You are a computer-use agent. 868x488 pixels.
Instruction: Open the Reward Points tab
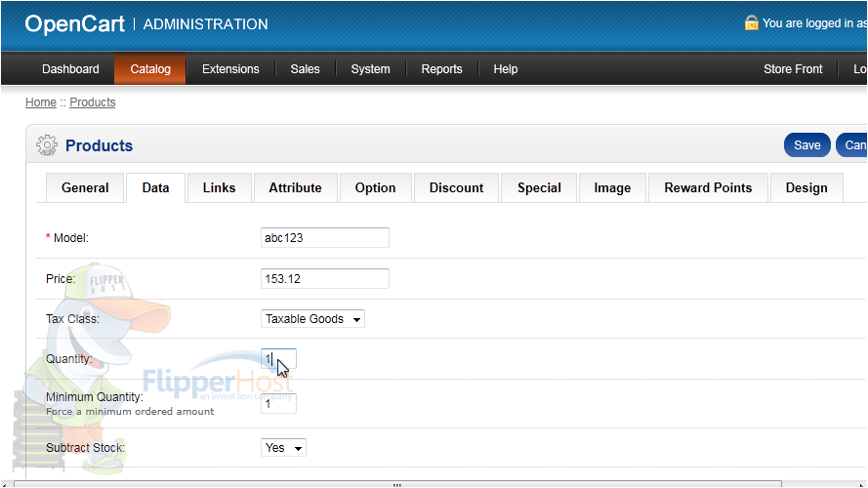tap(708, 188)
